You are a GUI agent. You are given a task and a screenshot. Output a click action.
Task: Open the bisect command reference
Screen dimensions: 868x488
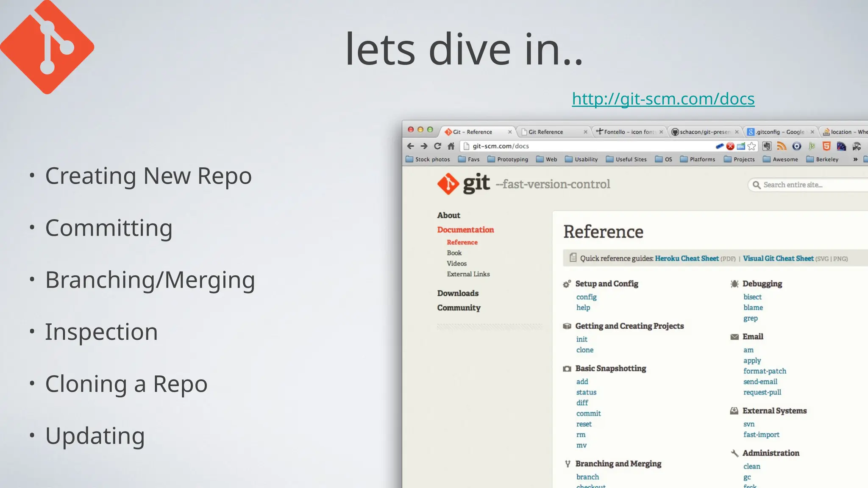pos(752,297)
